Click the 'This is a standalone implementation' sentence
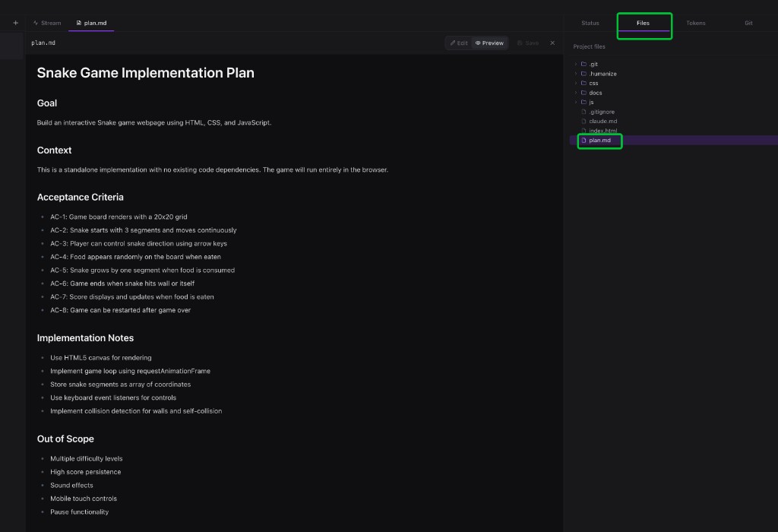Image resolution: width=778 pixels, height=532 pixels. [x=213, y=169]
